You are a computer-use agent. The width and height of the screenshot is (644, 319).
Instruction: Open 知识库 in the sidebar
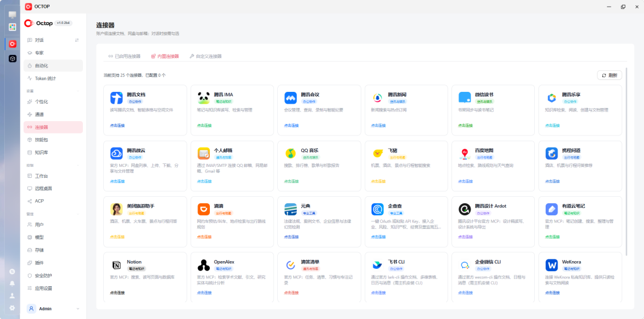[x=53, y=153]
